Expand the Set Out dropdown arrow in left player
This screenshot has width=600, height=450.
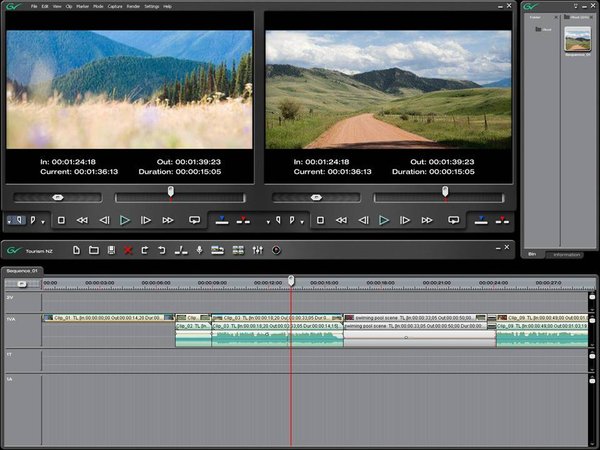point(43,221)
